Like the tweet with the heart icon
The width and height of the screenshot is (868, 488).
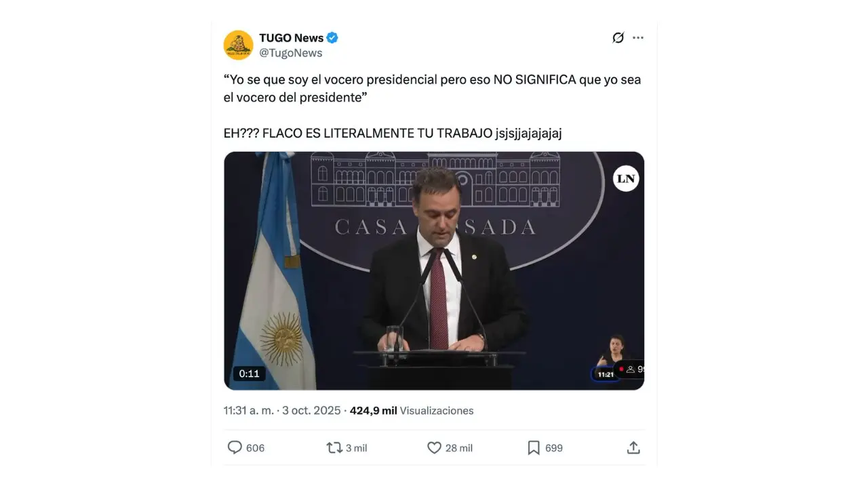434,447
